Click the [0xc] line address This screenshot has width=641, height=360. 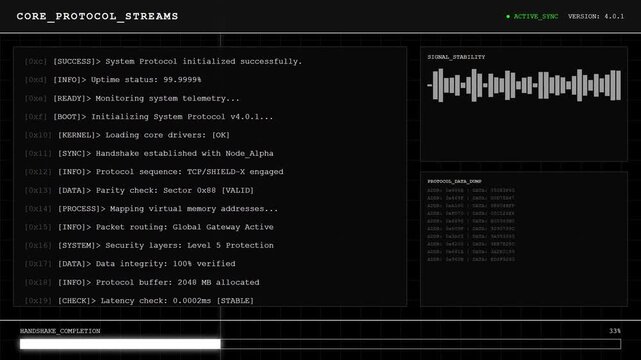click(36, 61)
